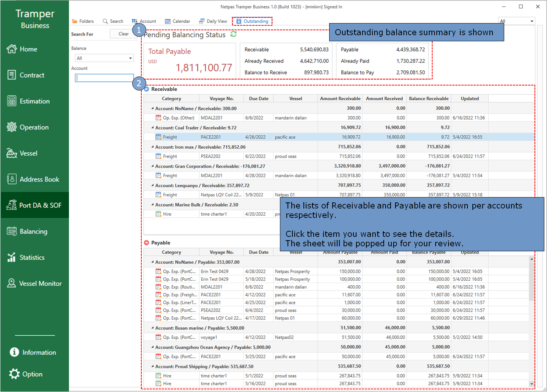Image resolution: width=547 pixels, height=392 pixels.
Task: Collapse Account: Leequanyu group
Action: (x=152, y=185)
